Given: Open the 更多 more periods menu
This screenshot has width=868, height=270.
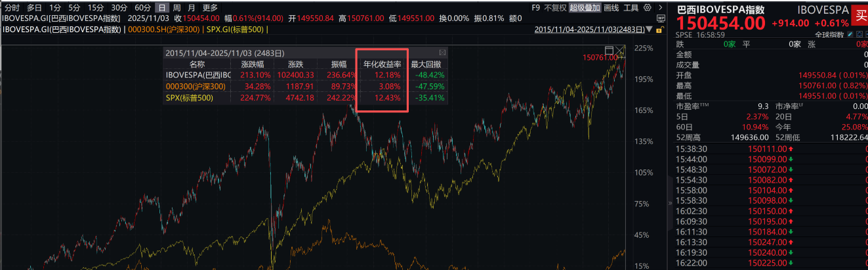Looking at the screenshot, I should coord(210,8).
